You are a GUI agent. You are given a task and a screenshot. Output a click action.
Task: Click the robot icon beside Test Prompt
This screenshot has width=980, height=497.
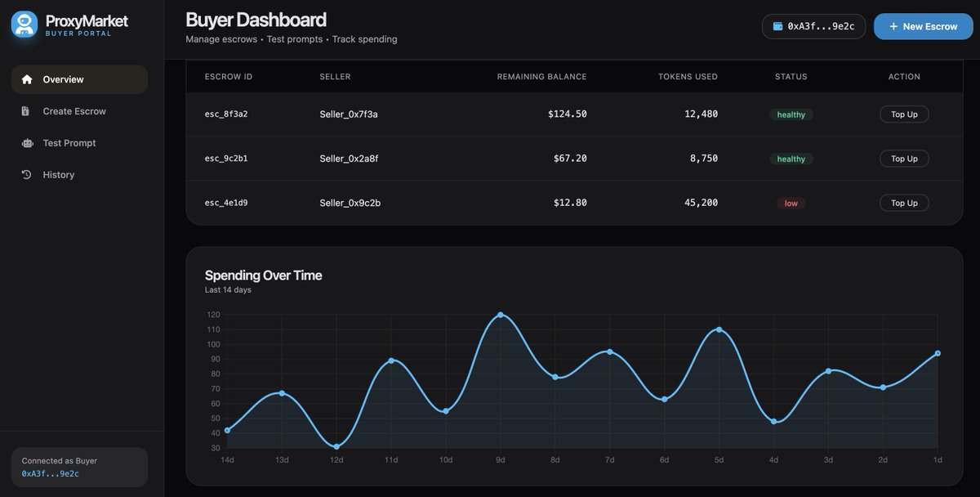click(27, 143)
